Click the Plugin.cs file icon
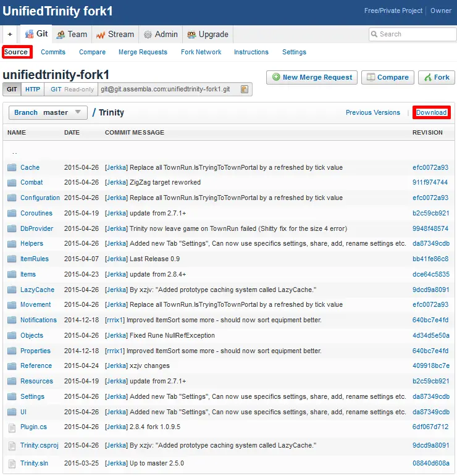 click(12, 427)
